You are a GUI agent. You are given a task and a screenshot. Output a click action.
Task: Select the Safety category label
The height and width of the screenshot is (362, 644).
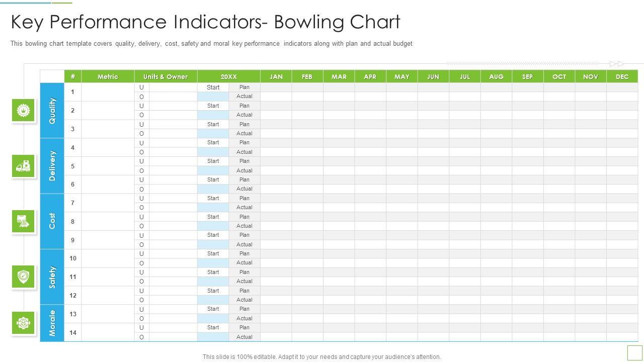pyautogui.click(x=52, y=277)
